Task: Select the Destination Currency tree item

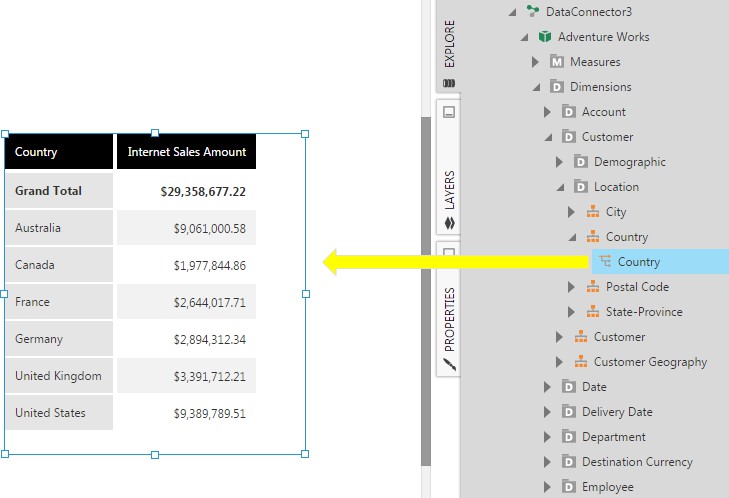Action: click(x=637, y=462)
